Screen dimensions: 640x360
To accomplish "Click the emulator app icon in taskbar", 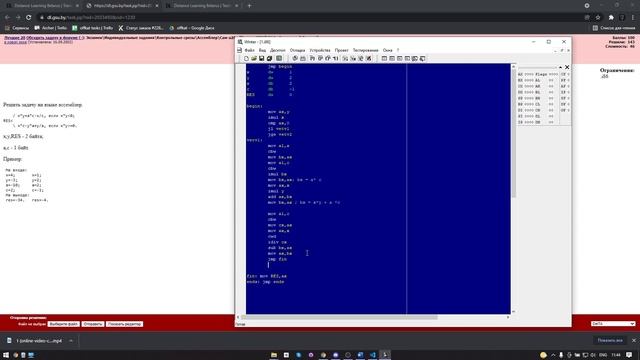I will coord(385,355).
